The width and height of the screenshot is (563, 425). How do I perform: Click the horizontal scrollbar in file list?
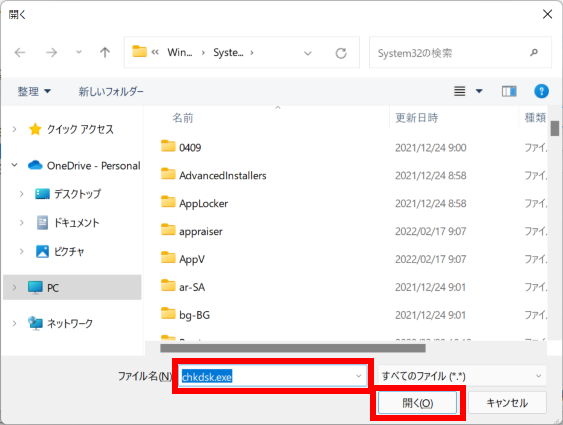(x=293, y=348)
